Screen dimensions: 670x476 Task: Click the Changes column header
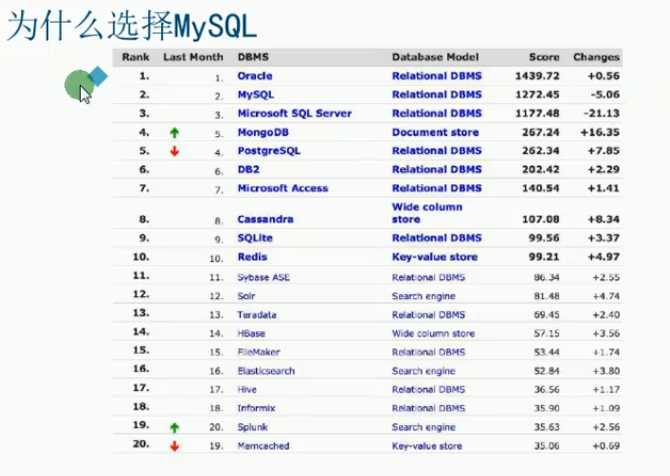click(597, 57)
